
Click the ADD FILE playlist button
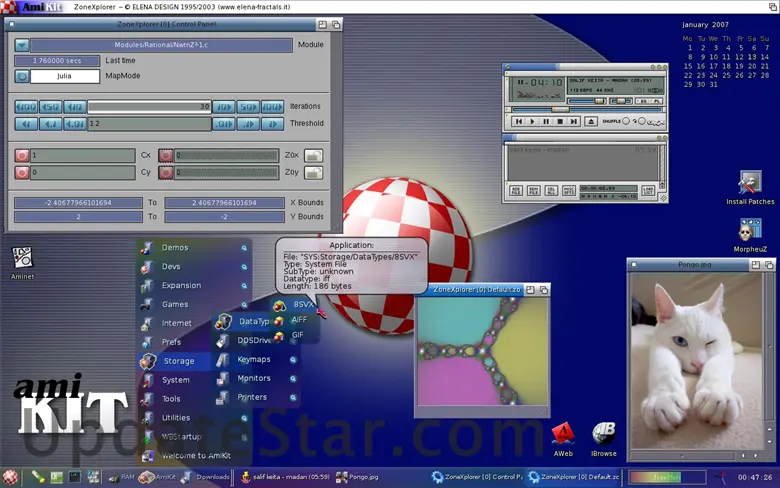point(516,191)
